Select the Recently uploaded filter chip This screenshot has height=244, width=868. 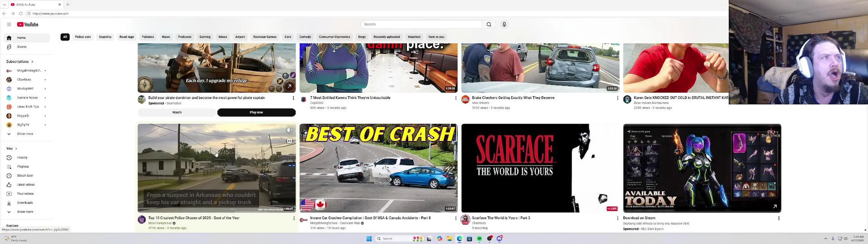387,37
